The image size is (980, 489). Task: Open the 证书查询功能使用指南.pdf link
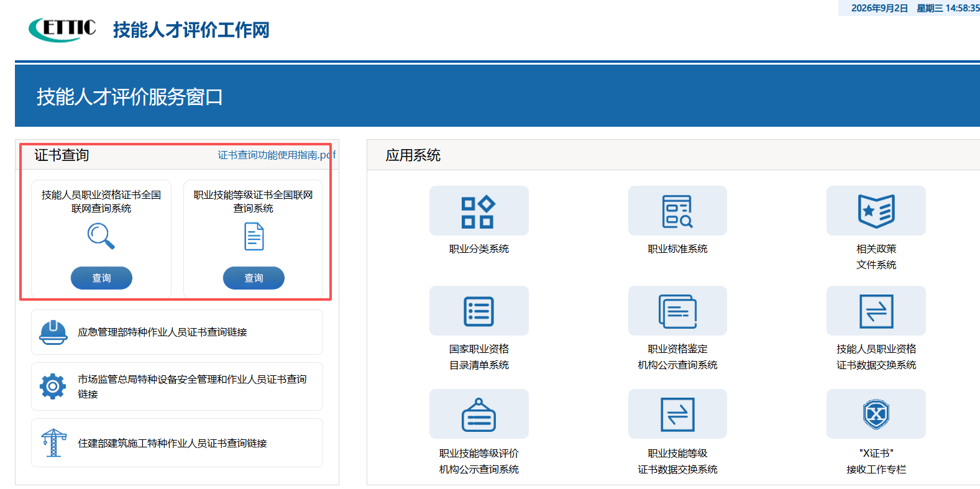[x=277, y=155]
